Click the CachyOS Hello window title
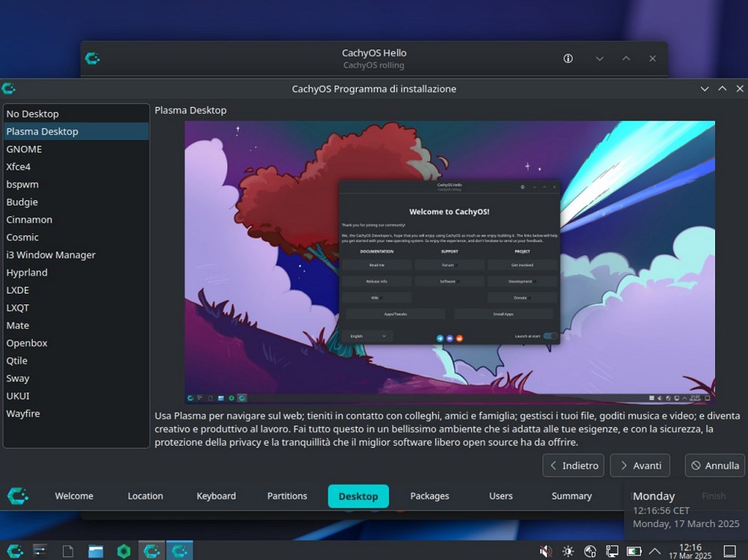The height and width of the screenshot is (560, 748). (x=374, y=53)
